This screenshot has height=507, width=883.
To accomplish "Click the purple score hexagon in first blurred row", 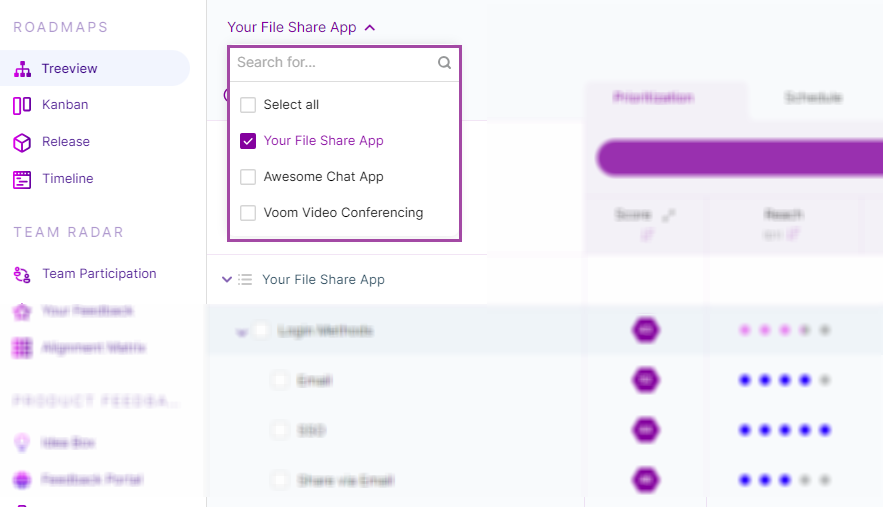I will pyautogui.click(x=645, y=330).
